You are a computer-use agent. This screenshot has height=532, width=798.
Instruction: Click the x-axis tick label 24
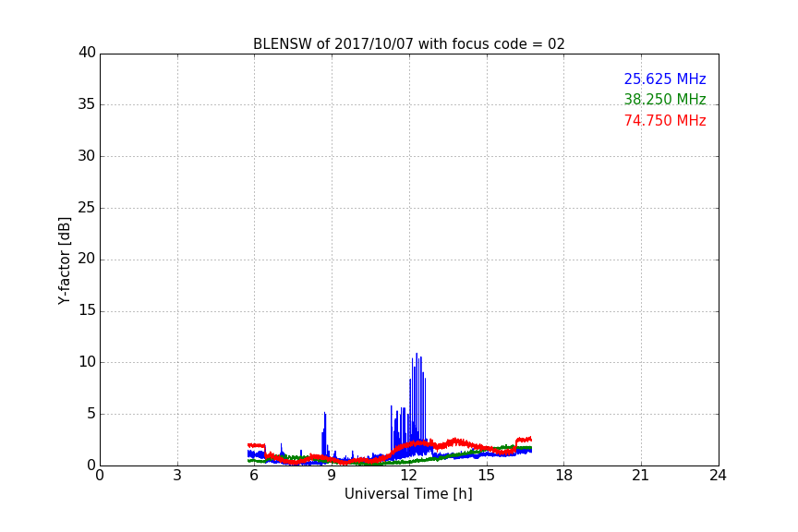coord(718,476)
